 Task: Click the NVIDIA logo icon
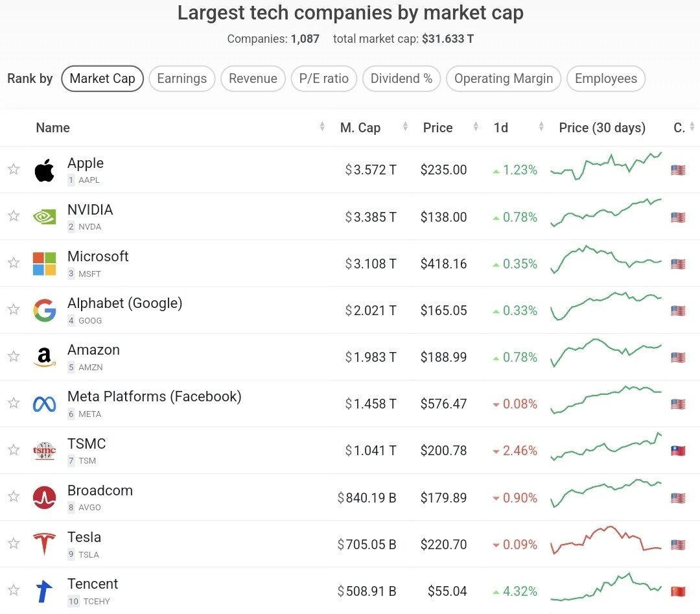(x=45, y=217)
